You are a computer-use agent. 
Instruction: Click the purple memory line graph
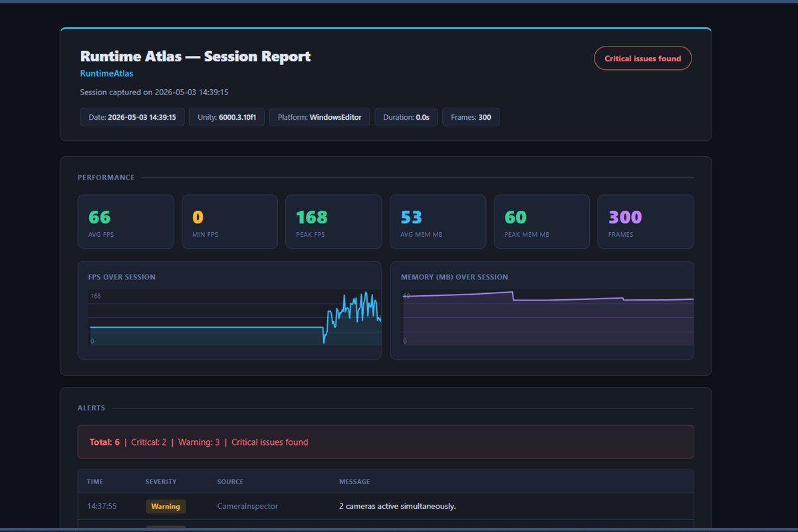548,318
